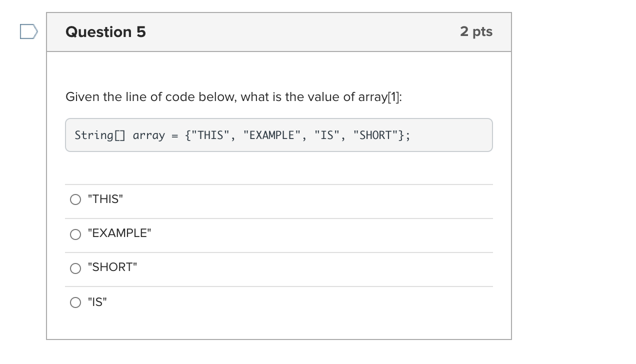Choose the "EXAMPLE" radio option
Image resolution: width=636 pixels, height=364 pixels.
(x=75, y=234)
